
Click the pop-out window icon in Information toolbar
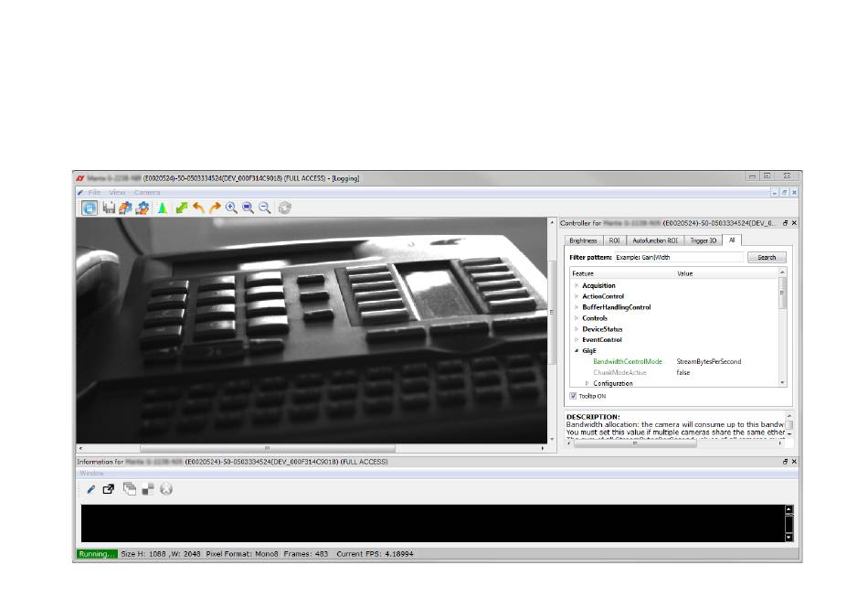[109, 489]
